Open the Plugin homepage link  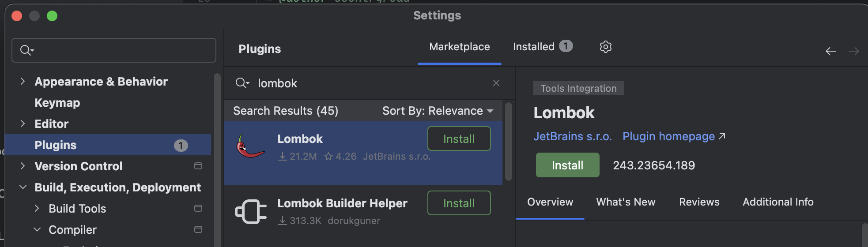coord(668,136)
